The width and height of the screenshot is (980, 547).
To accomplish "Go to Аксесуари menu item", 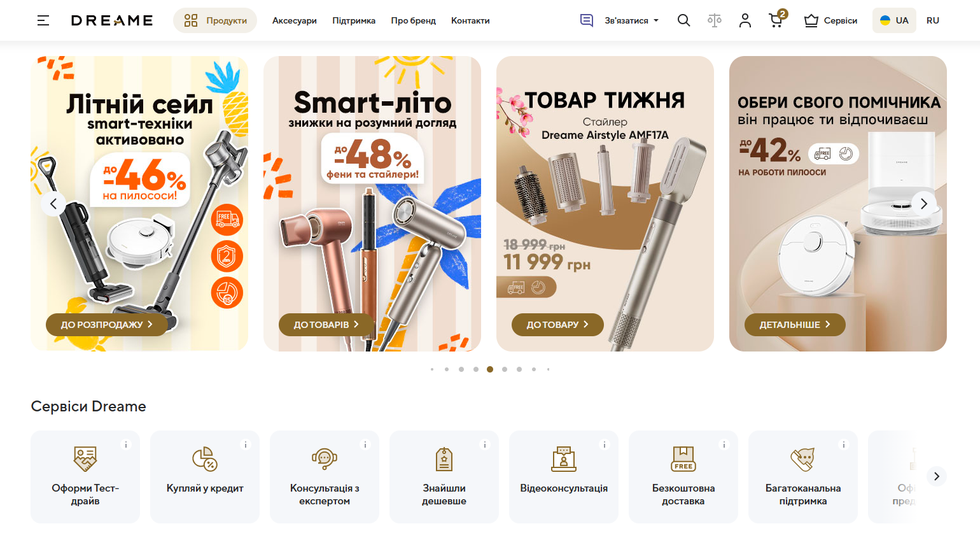I will click(295, 20).
